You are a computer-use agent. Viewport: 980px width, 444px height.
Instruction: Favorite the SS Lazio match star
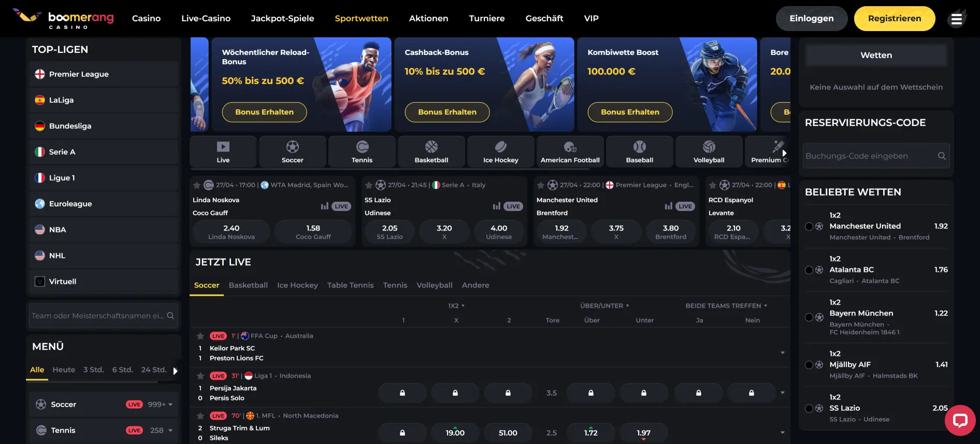click(369, 185)
